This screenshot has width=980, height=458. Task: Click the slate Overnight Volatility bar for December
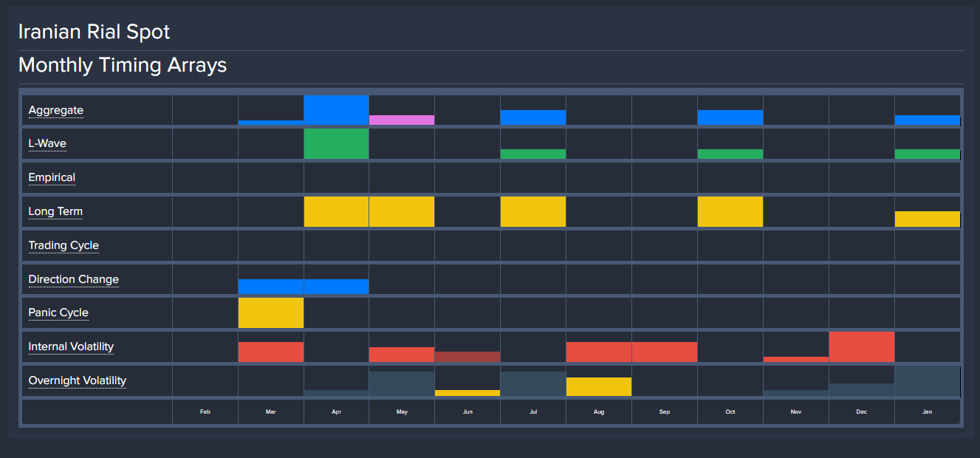point(862,389)
